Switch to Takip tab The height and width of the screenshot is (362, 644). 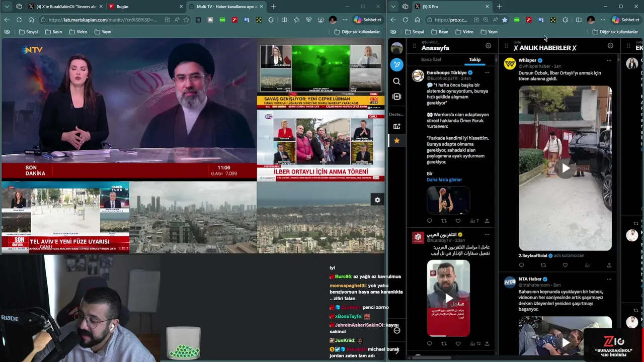475,59
